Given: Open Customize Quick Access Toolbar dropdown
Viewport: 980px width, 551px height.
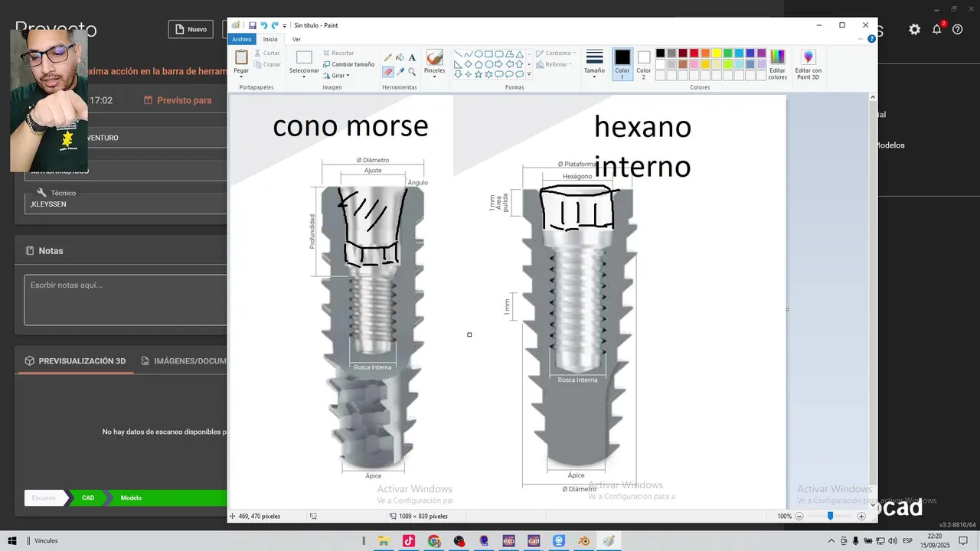Looking at the screenshot, I should pos(285,25).
